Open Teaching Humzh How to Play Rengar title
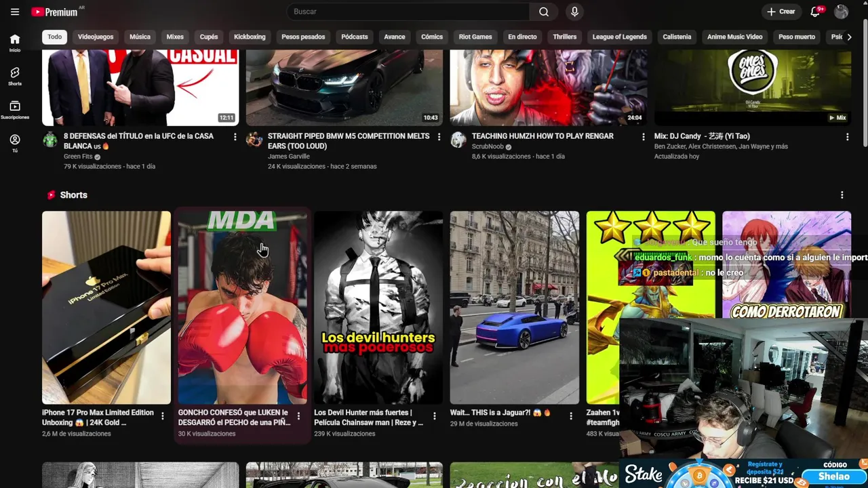This screenshot has height=488, width=868. [542, 136]
